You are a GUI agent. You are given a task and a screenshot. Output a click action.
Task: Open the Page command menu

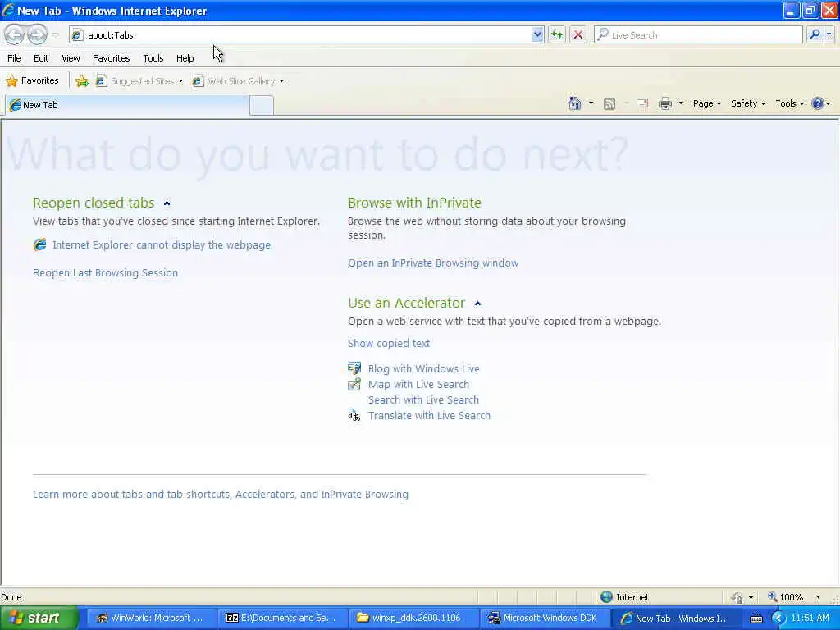click(707, 103)
